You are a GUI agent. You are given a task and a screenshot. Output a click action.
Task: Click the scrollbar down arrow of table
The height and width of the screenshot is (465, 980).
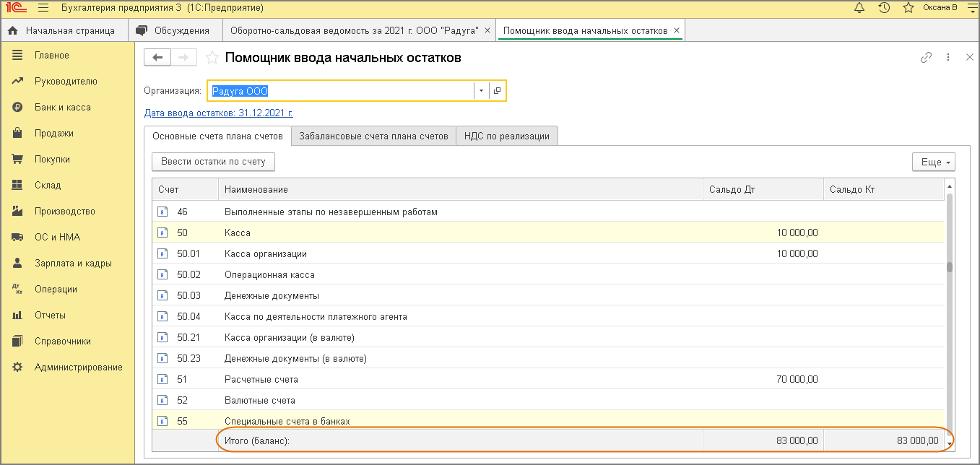[x=950, y=445]
